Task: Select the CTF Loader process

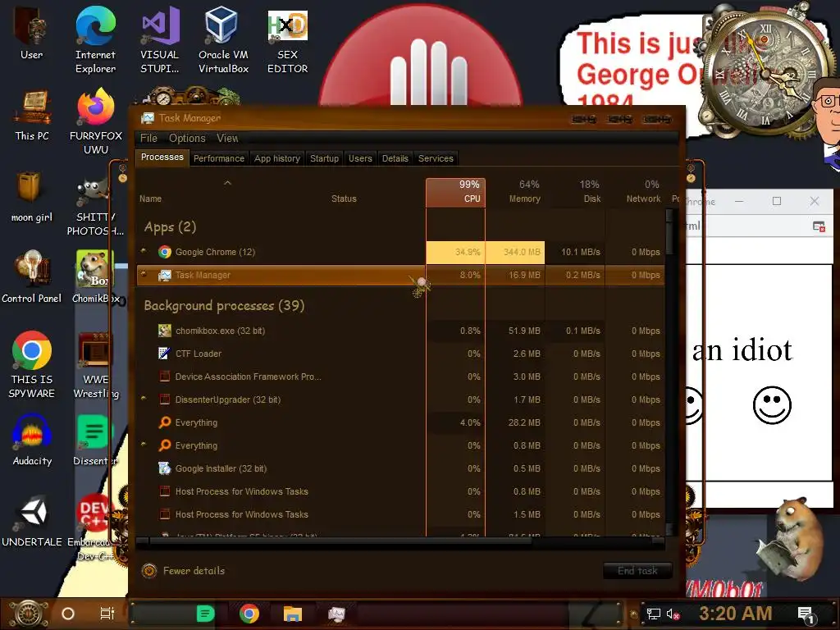Action: point(400,354)
